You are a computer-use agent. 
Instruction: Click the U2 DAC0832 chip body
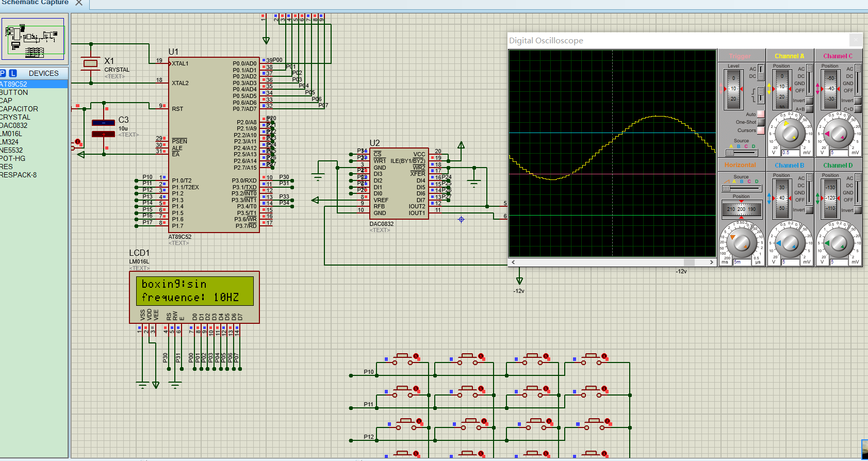[399, 184]
